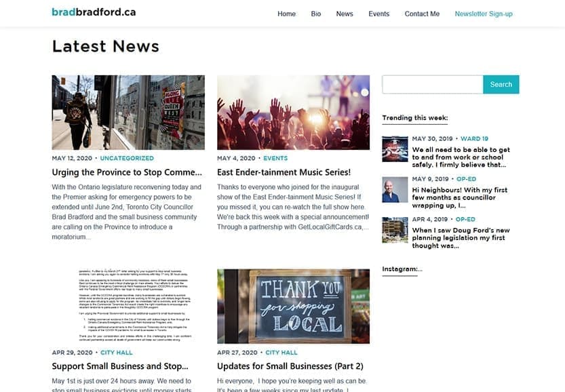
Task: Go to the Bio page
Action: [x=316, y=14]
